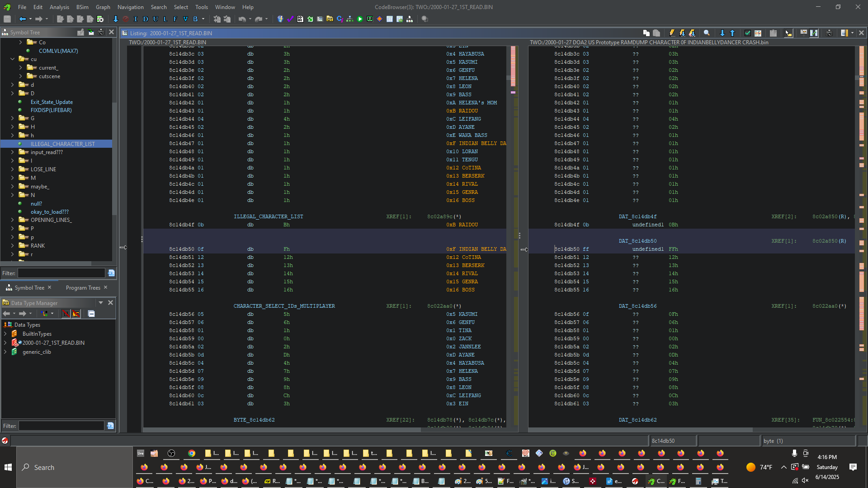868x488 pixels.
Task: Toggle the synchronized scrolling button in Listing
Action: 814,33
